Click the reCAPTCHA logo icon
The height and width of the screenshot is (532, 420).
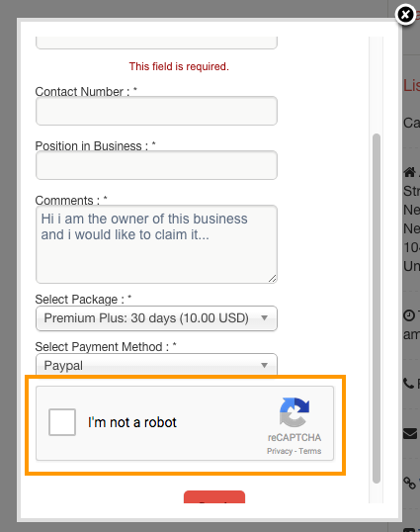pos(294,412)
